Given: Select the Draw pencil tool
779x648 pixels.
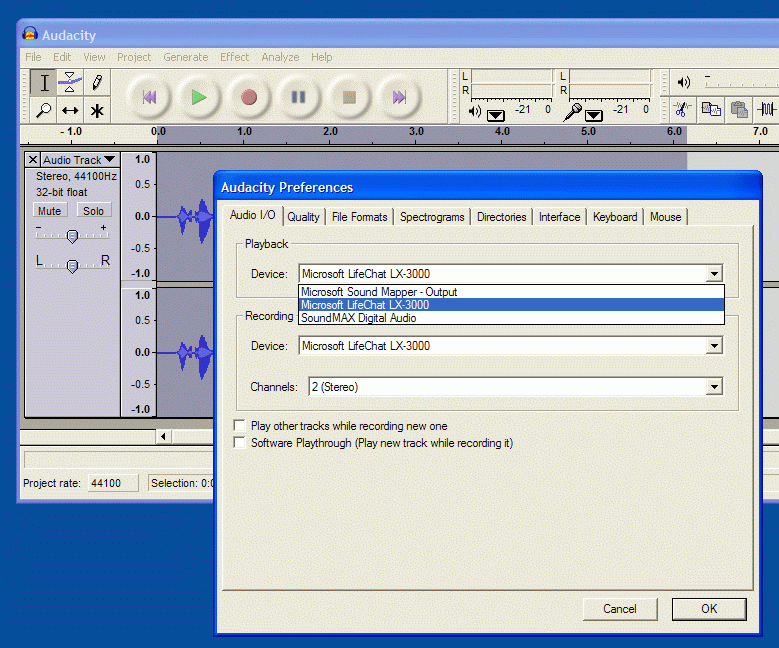Looking at the screenshot, I should tap(97, 82).
